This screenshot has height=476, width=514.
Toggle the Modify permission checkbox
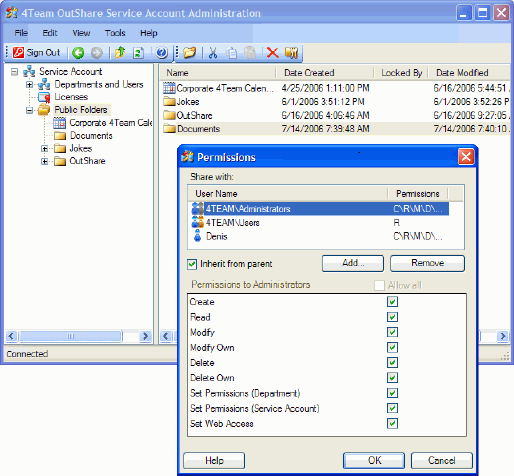coord(392,332)
